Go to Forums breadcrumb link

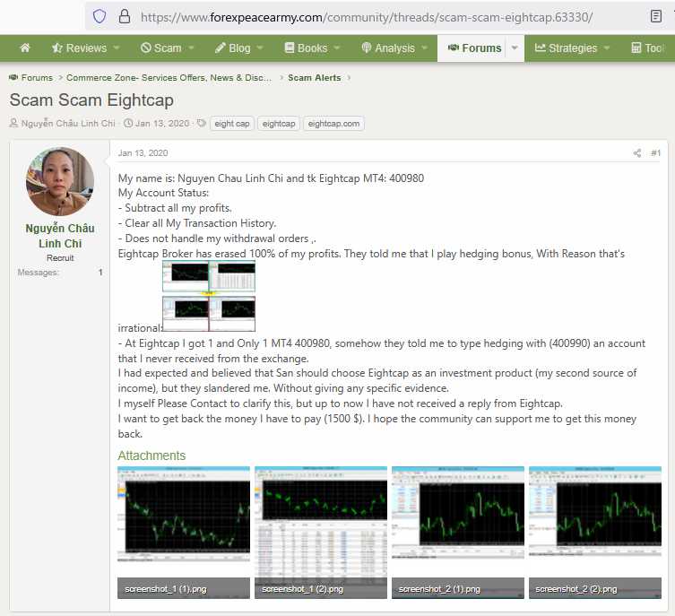point(37,77)
